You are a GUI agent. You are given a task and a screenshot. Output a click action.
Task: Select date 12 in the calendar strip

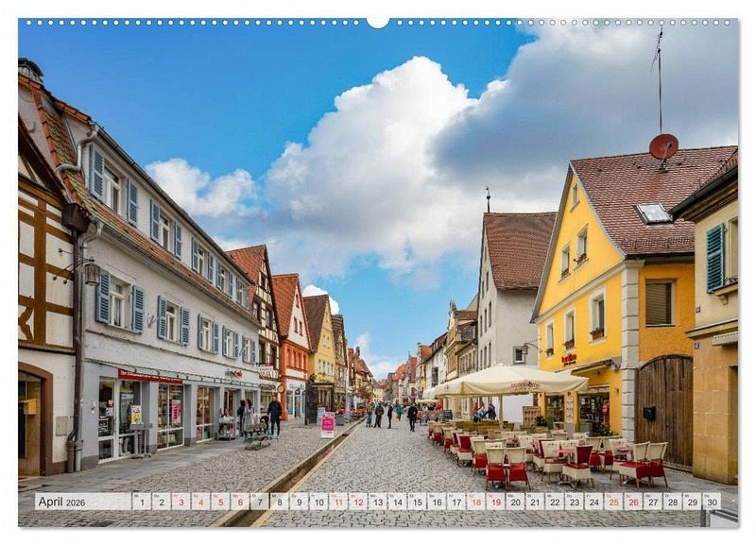pos(357,502)
